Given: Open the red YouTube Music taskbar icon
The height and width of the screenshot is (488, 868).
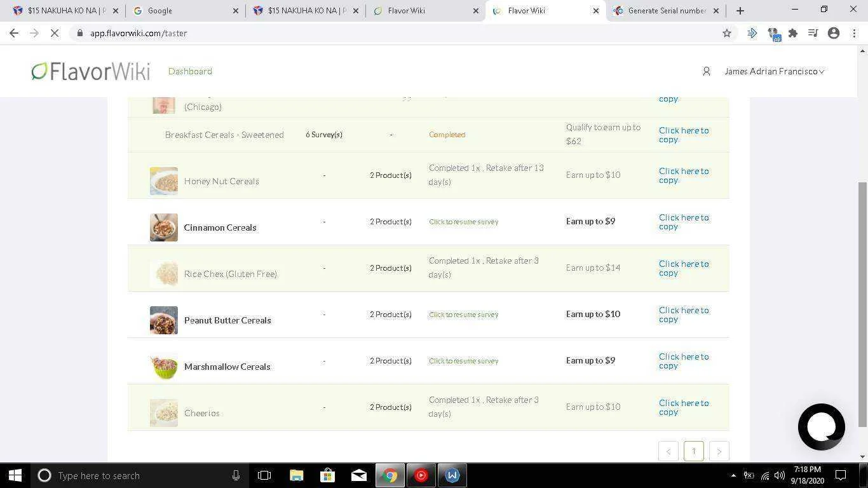Looking at the screenshot, I should pos(421,475).
